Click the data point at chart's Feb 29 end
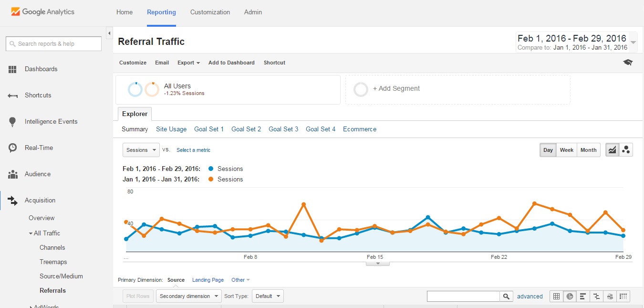Viewport: 644px width, 308px height. [623, 236]
